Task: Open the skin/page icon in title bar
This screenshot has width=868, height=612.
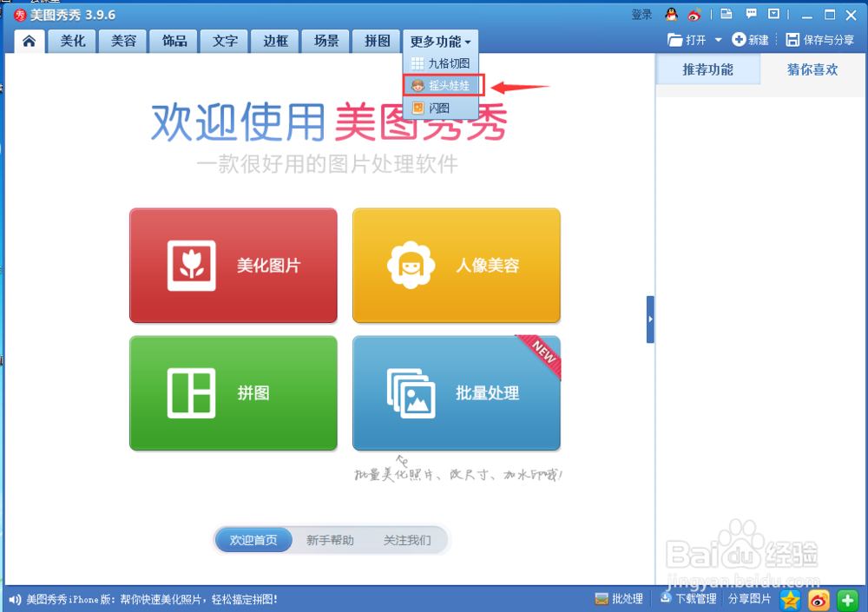Action: tap(727, 14)
